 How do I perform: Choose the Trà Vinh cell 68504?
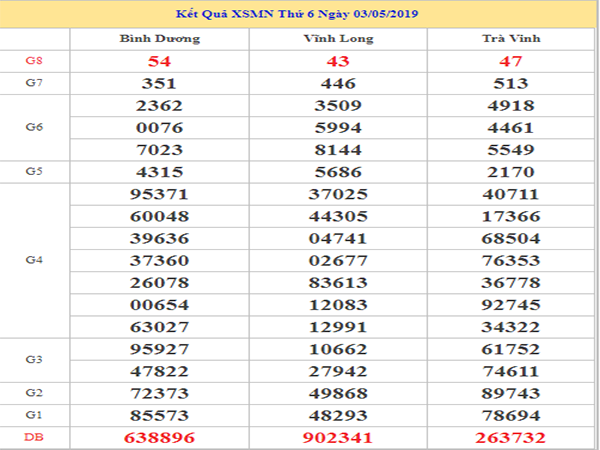(511, 238)
